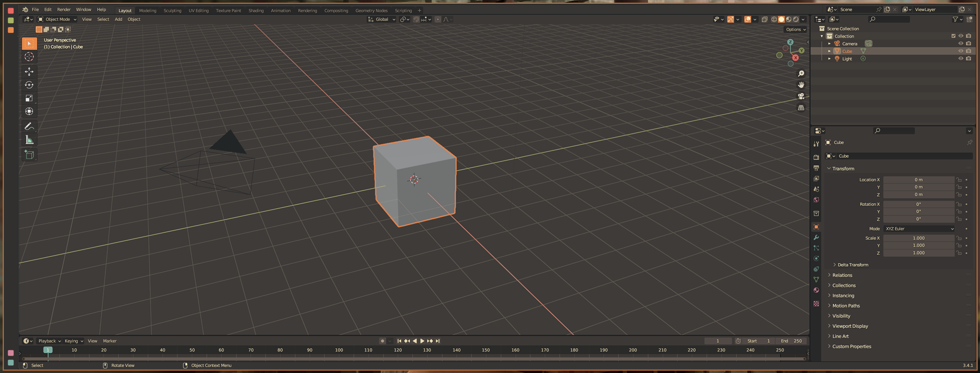Toggle X-ray mode in viewport header
Image resolution: width=980 pixels, height=373 pixels.
(764, 19)
